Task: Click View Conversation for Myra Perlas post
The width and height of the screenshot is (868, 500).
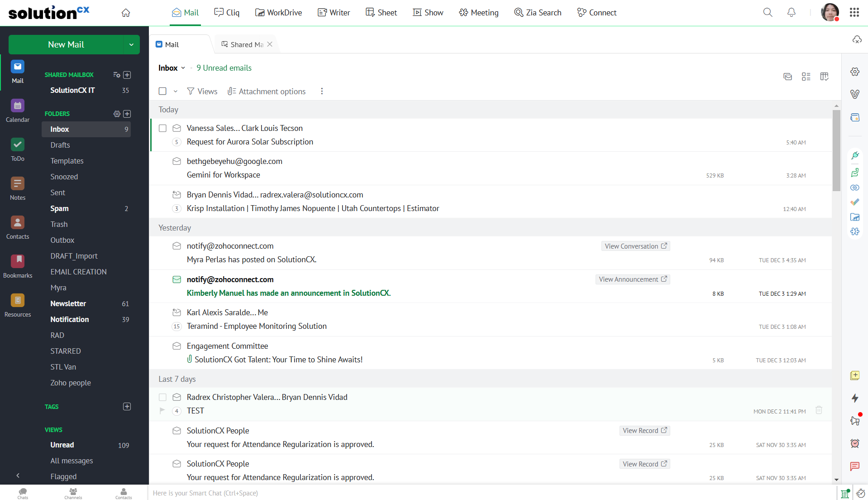Action: (x=636, y=246)
